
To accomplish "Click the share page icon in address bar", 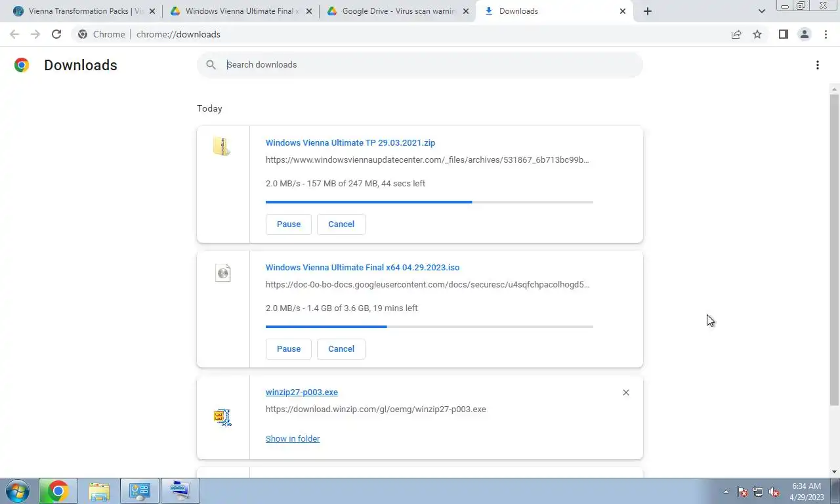I will 736,34.
